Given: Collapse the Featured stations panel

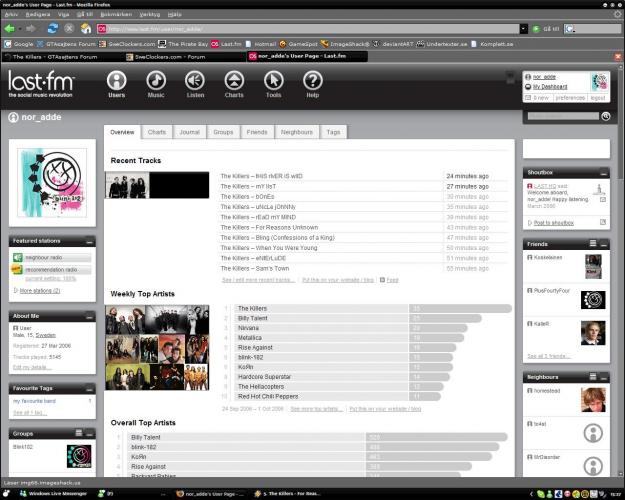Looking at the screenshot, I should (90, 241).
